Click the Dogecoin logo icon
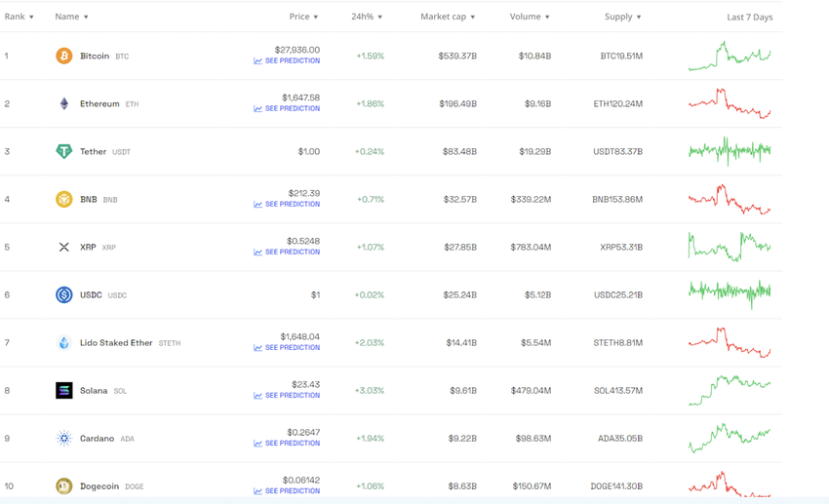The image size is (829, 504). coord(64,486)
